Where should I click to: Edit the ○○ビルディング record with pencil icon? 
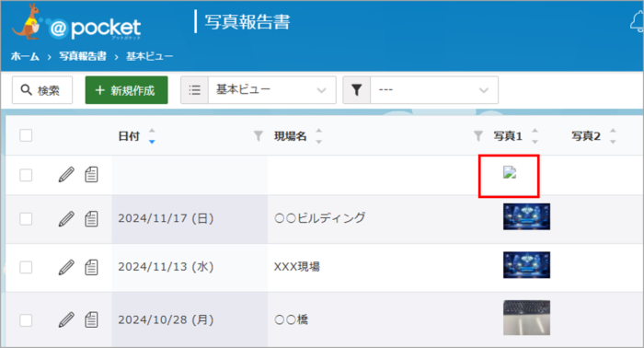tap(66, 219)
